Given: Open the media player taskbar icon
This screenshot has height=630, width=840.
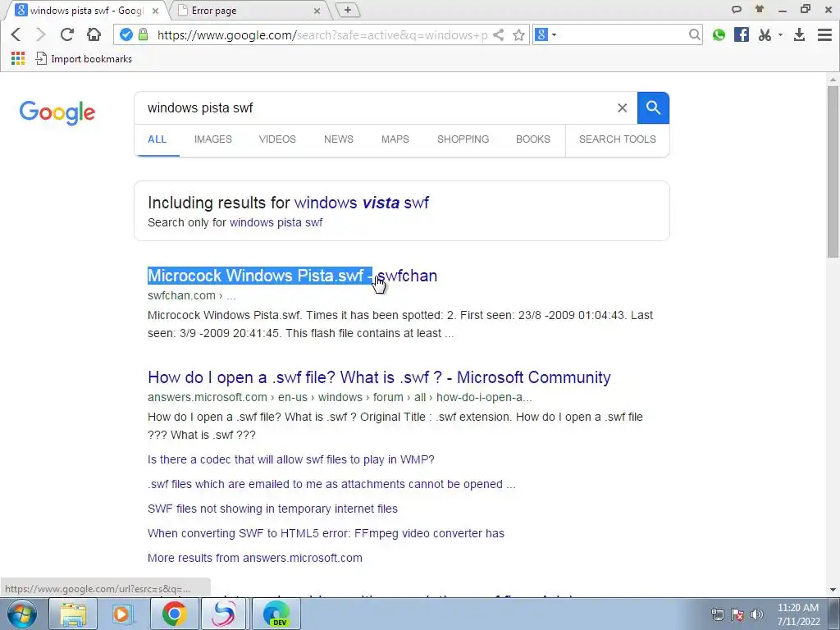Looking at the screenshot, I should click(123, 614).
